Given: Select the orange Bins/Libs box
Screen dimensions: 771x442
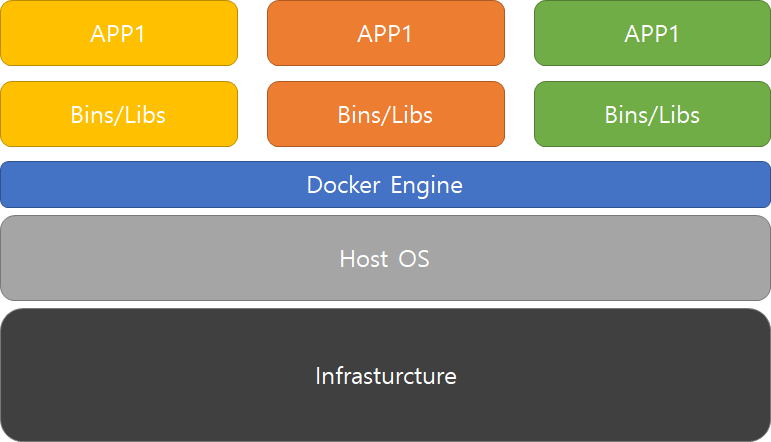Looking at the screenshot, I should click(386, 114).
